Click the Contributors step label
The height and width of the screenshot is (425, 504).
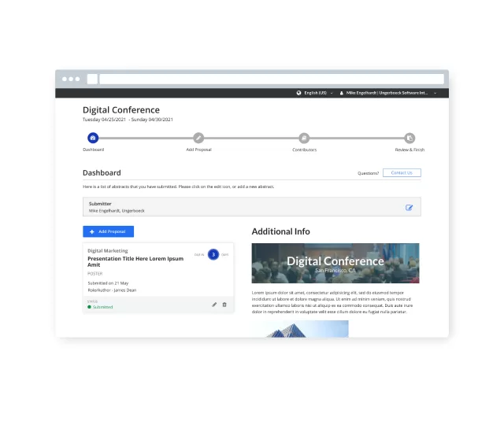click(305, 150)
